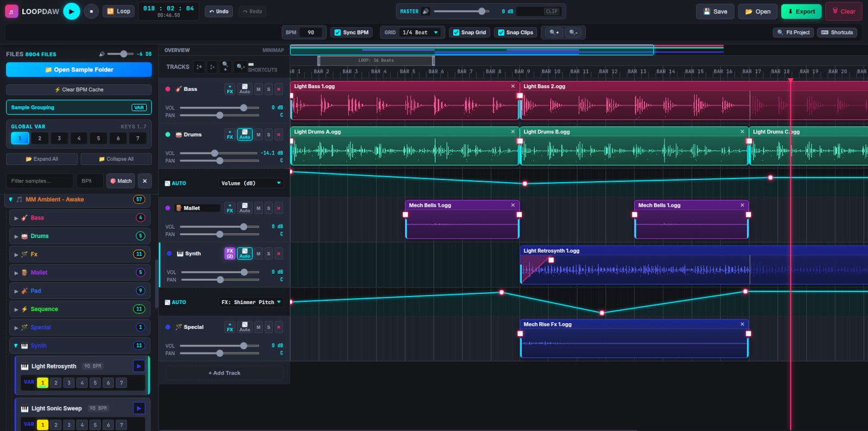Screen dimensions: 868x431
Task: Toggle the Sync BPM checkbox
Action: [x=337, y=33]
